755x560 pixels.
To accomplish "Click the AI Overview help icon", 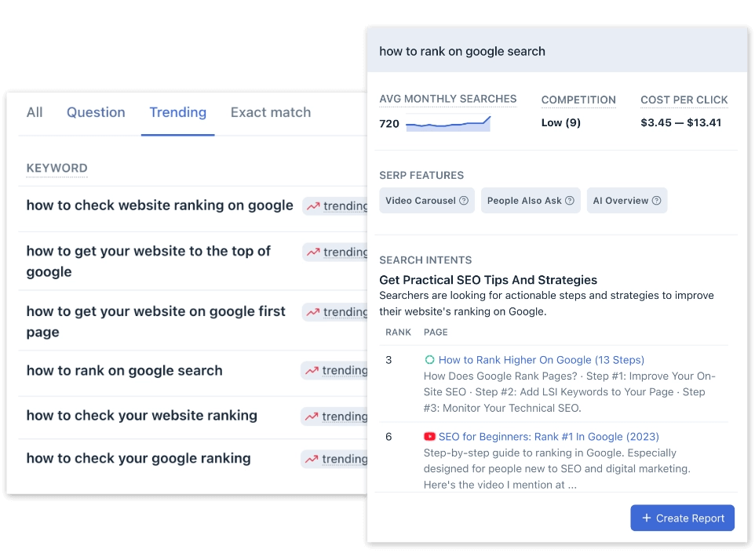I will coord(656,201).
